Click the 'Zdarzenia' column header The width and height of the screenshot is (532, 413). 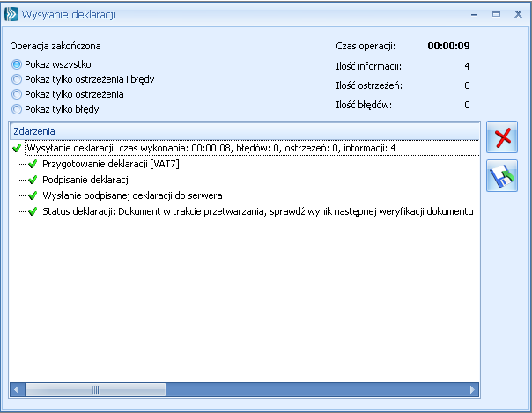click(x=244, y=131)
